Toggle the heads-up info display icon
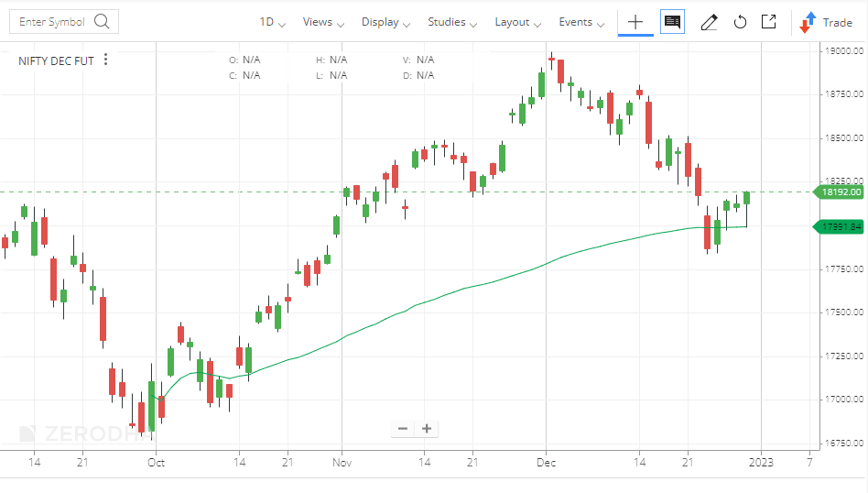The width and height of the screenshot is (868, 493). [x=673, y=22]
